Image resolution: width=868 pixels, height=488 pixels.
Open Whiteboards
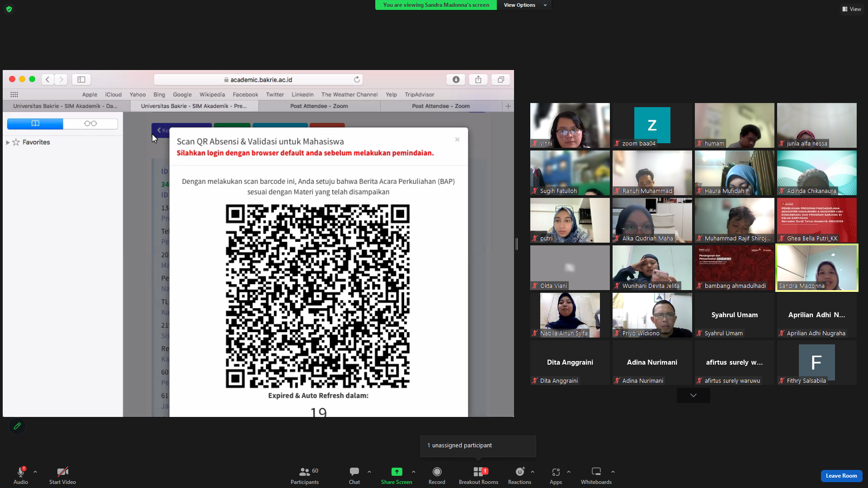tap(596, 475)
